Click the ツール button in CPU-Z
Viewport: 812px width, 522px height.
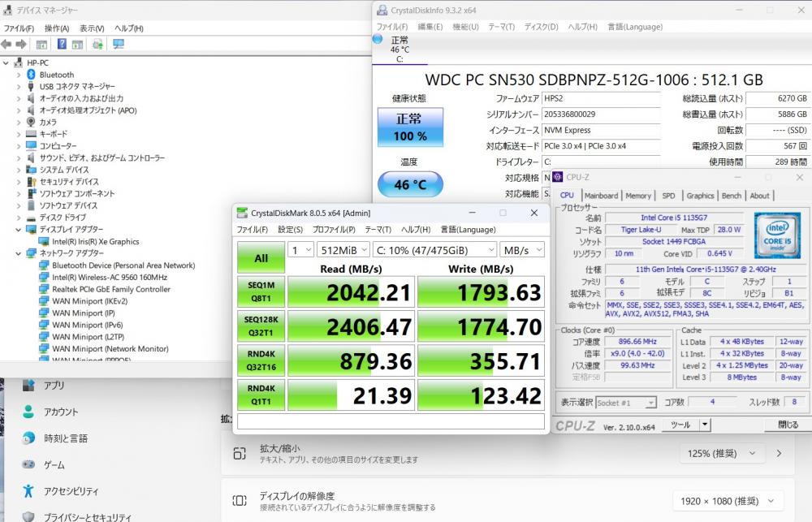point(680,425)
